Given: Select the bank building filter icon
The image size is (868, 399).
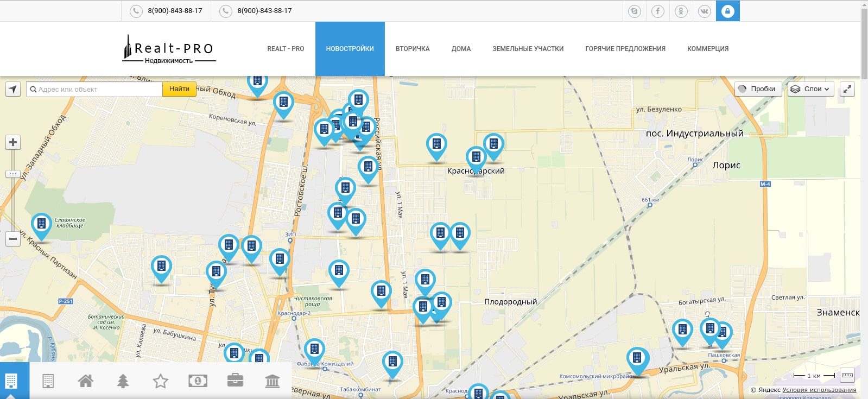Looking at the screenshot, I should pos(273,381).
